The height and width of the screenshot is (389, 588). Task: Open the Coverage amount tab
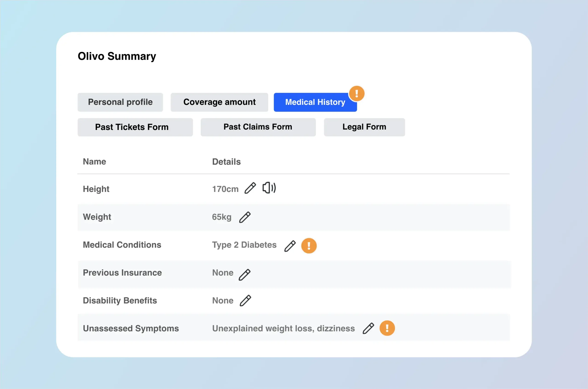[219, 102]
